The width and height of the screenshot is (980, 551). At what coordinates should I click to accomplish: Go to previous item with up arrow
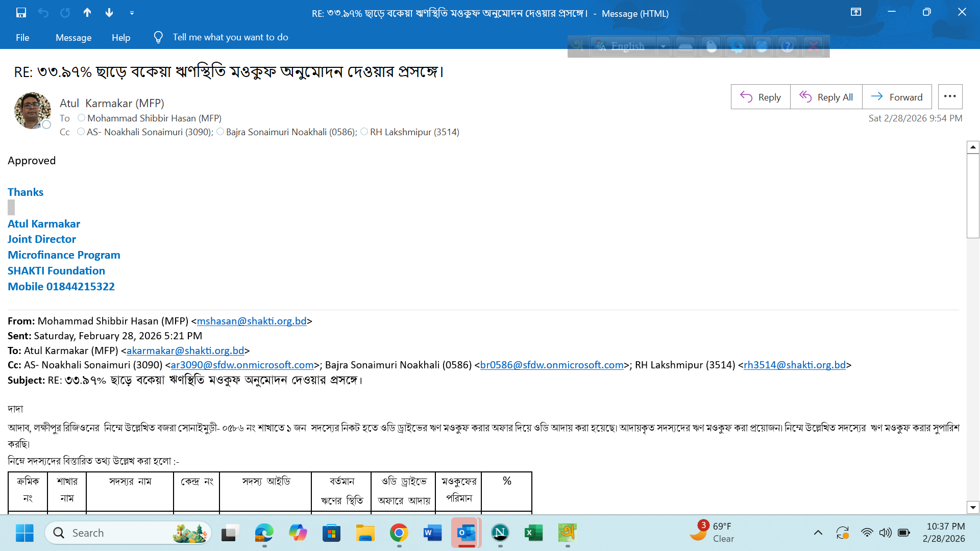(87, 13)
